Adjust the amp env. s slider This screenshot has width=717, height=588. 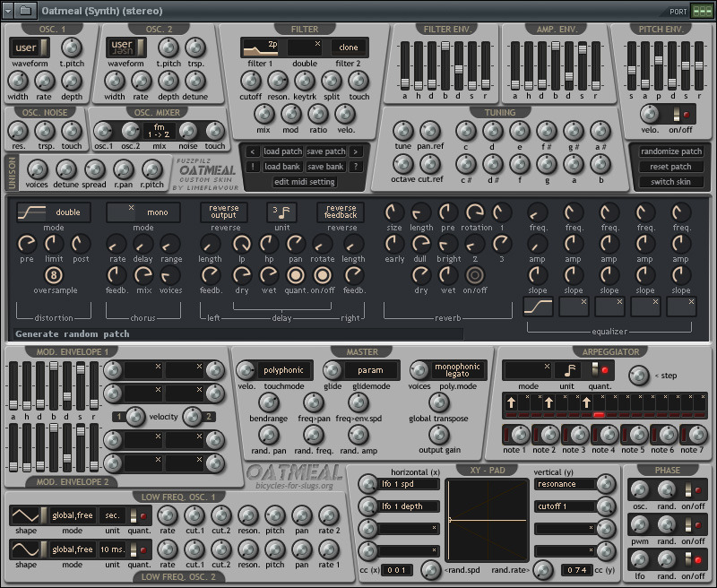coord(582,65)
